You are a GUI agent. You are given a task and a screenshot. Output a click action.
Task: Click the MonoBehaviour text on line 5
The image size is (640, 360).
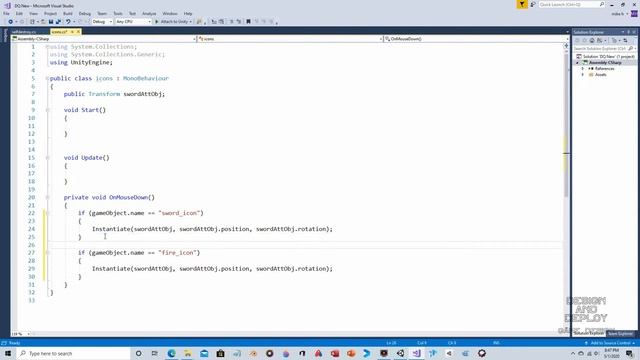[x=146, y=78]
